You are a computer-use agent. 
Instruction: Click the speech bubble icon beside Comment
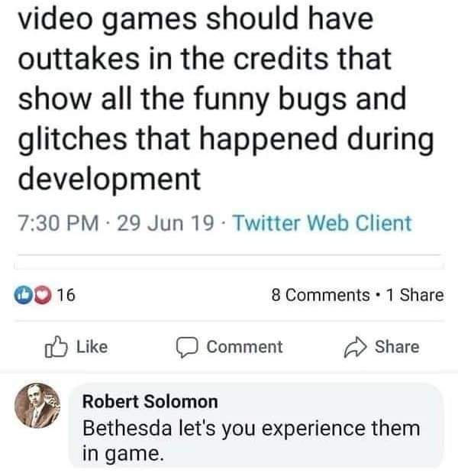point(188,348)
